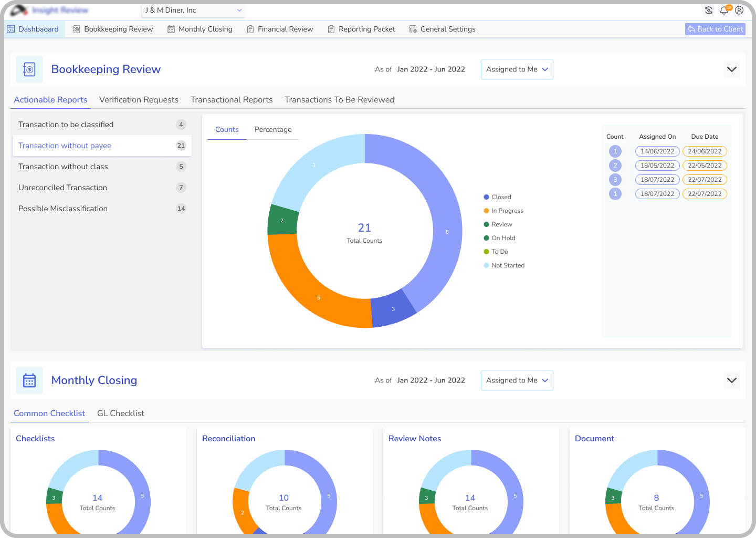
Task: Open the user profile icon
Action: point(739,11)
